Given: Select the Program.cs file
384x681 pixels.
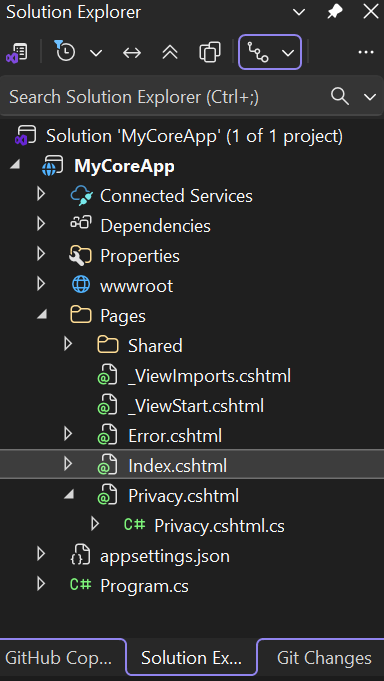Looking at the screenshot, I should click(x=145, y=586).
